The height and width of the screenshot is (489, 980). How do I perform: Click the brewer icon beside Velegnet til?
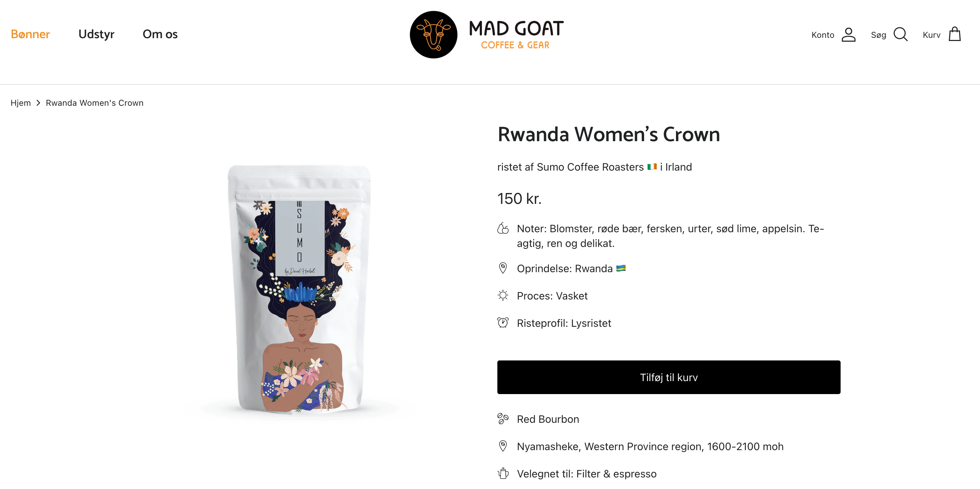tap(503, 473)
